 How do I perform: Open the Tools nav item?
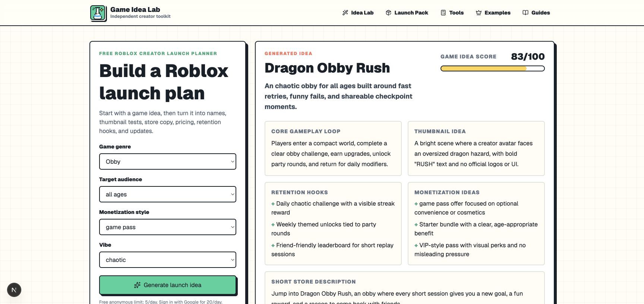[452, 13]
